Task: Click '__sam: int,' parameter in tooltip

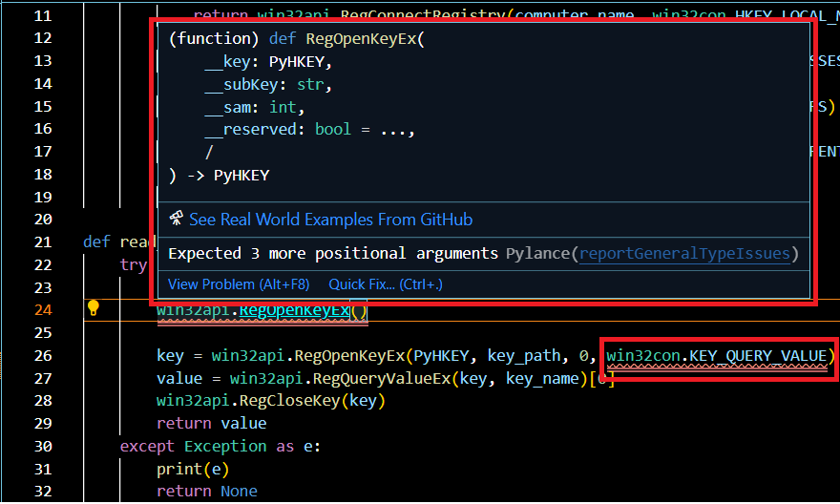Action: point(255,108)
